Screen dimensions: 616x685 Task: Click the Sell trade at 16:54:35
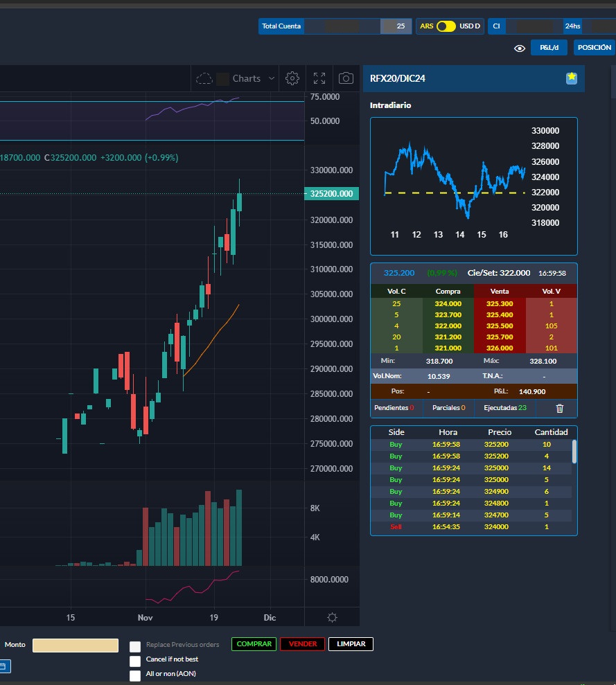pos(471,527)
